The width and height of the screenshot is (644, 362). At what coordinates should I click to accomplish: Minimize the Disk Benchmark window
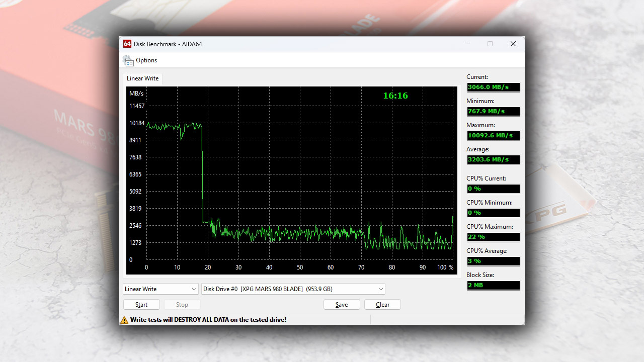(x=467, y=44)
